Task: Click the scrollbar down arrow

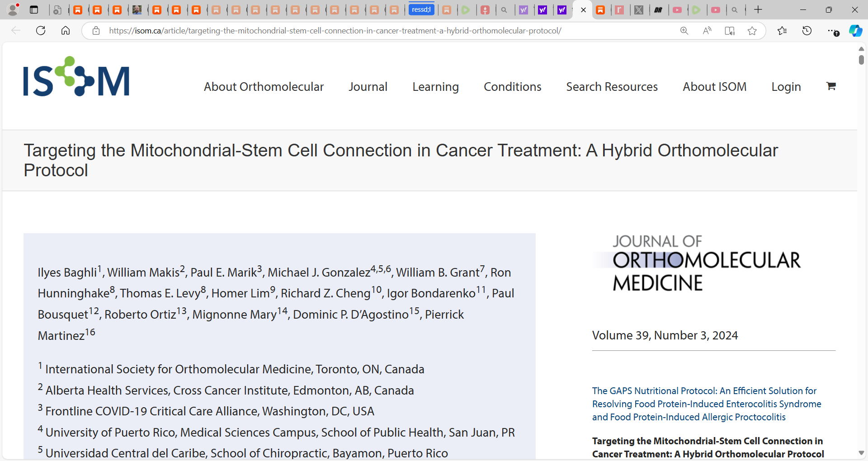Action: point(861,453)
